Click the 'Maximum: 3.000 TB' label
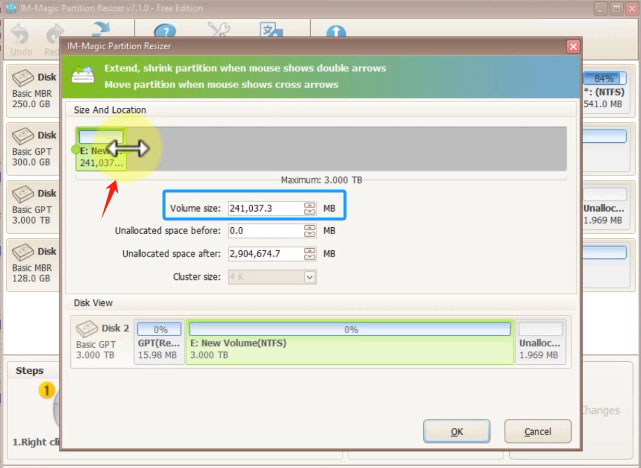Viewport: 641px width, 468px height. tap(321, 180)
